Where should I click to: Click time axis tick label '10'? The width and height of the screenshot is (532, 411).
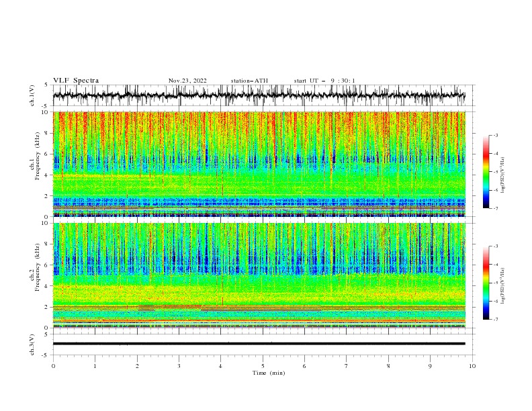click(472, 366)
